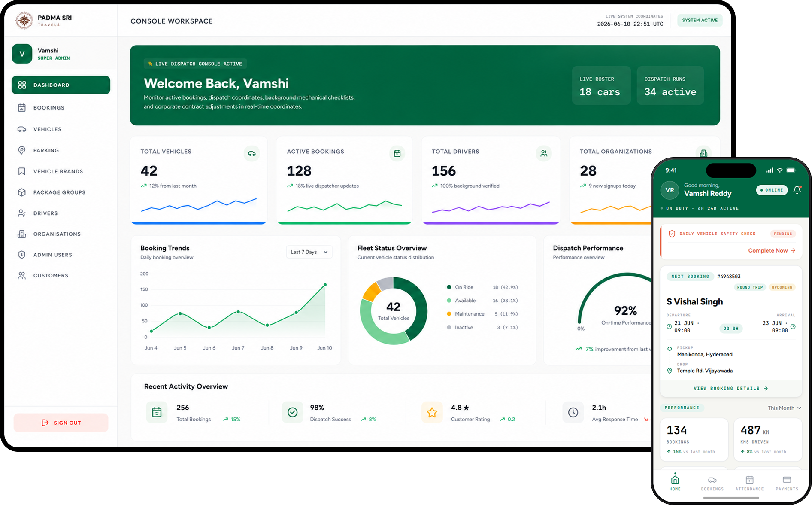Click the Customers people icon in sidebar
Image resolution: width=812 pixels, height=505 pixels.
22,275
